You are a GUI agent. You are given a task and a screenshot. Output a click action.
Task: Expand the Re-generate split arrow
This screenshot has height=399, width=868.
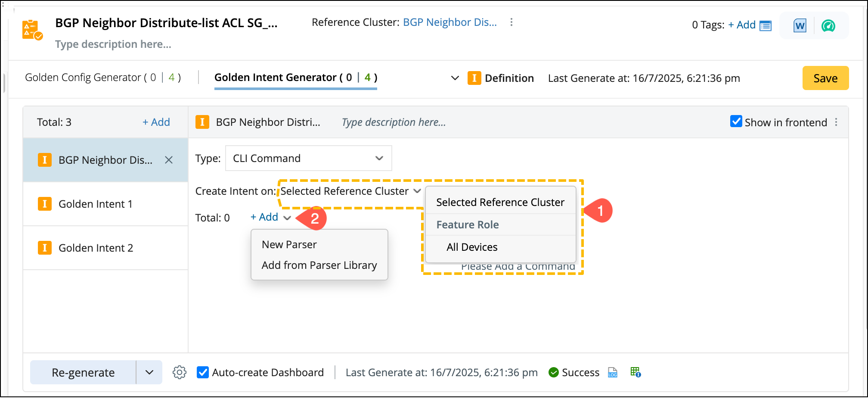[x=149, y=372]
